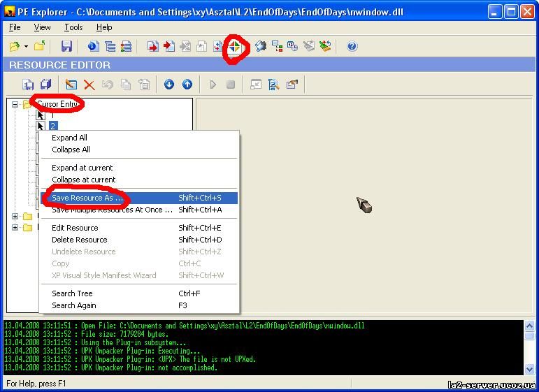Click log line 'UPX Unpacker Plug-in: not accomplished.'
Viewport: 539px width, 392px height.
(x=149, y=368)
